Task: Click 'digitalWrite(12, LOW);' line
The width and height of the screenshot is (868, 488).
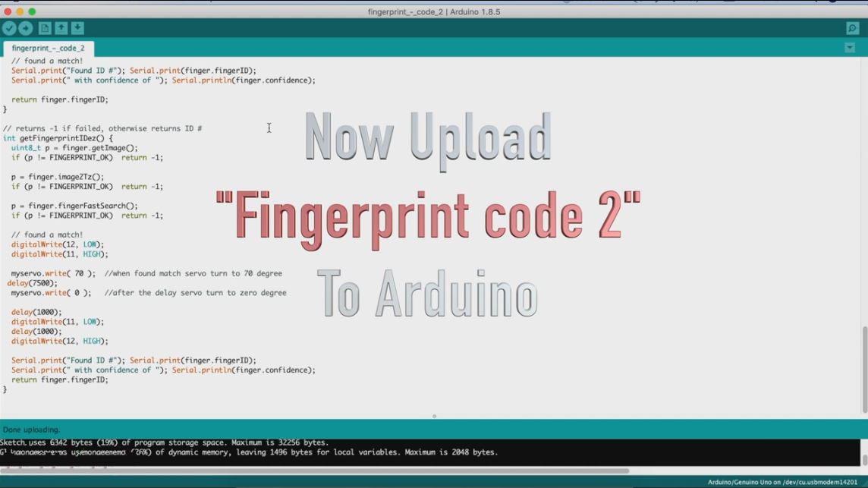Action: click(58, 244)
